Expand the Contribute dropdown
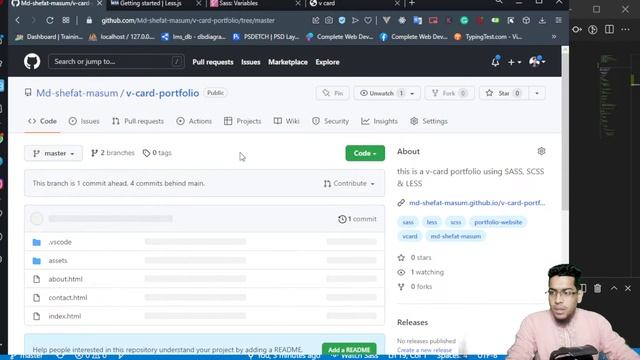This screenshot has width=640, height=360. tap(349, 184)
